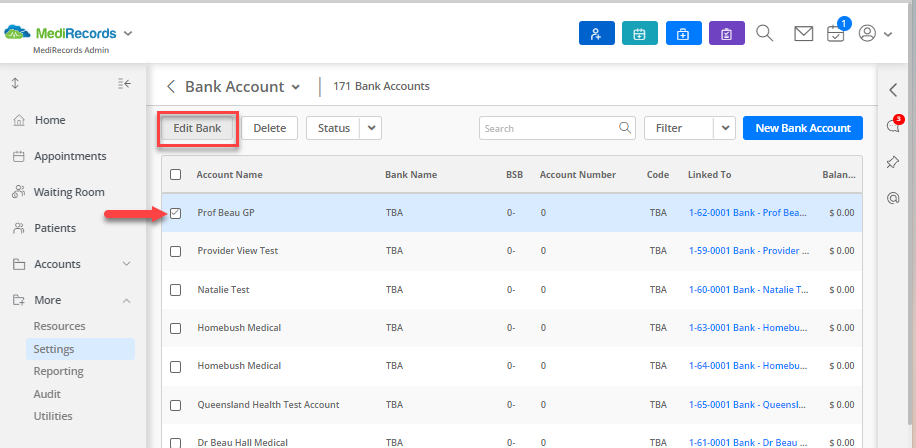Click the Filter button
Screen dimensions: 916x448
(679, 128)
